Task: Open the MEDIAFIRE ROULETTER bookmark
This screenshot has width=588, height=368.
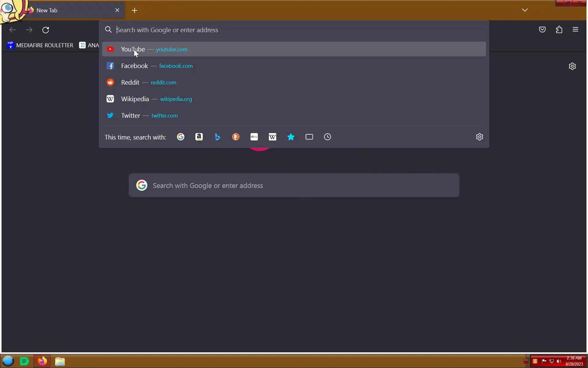Action: pyautogui.click(x=40, y=45)
